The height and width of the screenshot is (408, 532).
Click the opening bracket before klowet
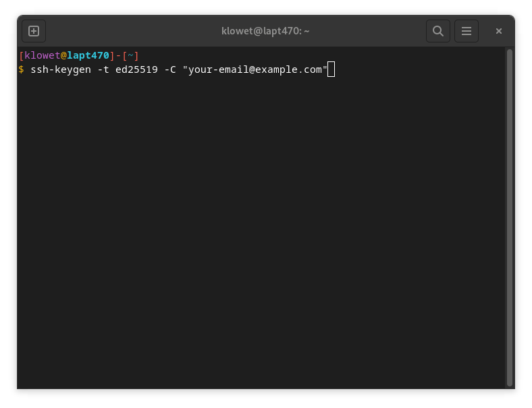[21, 55]
